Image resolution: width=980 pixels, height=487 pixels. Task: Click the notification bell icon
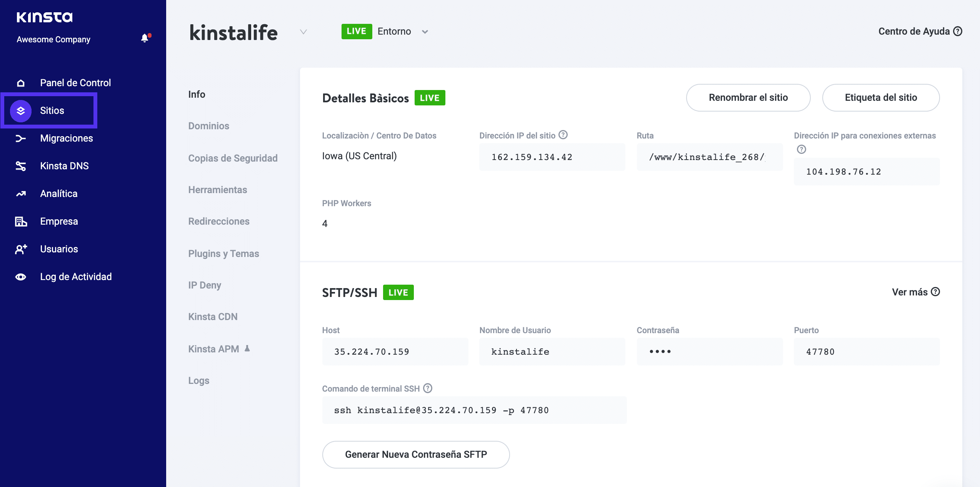pos(145,38)
